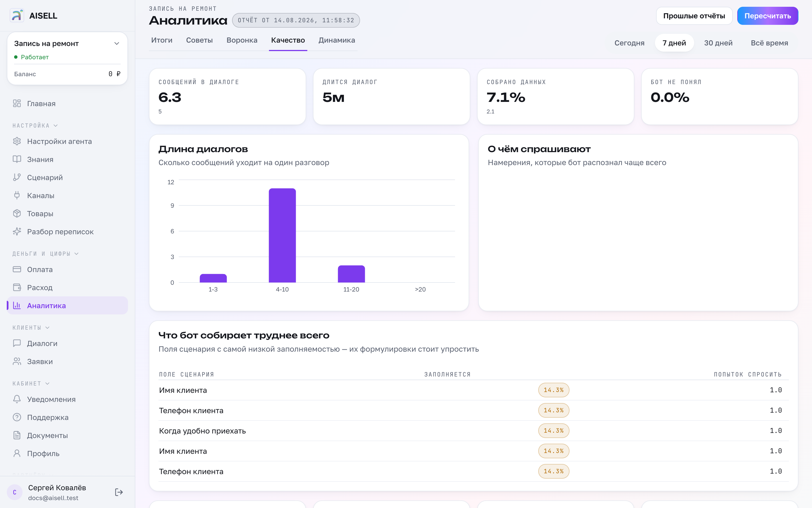Viewport: 812px width, 508px height.
Task: Click the Пересчитать button
Action: click(x=768, y=16)
